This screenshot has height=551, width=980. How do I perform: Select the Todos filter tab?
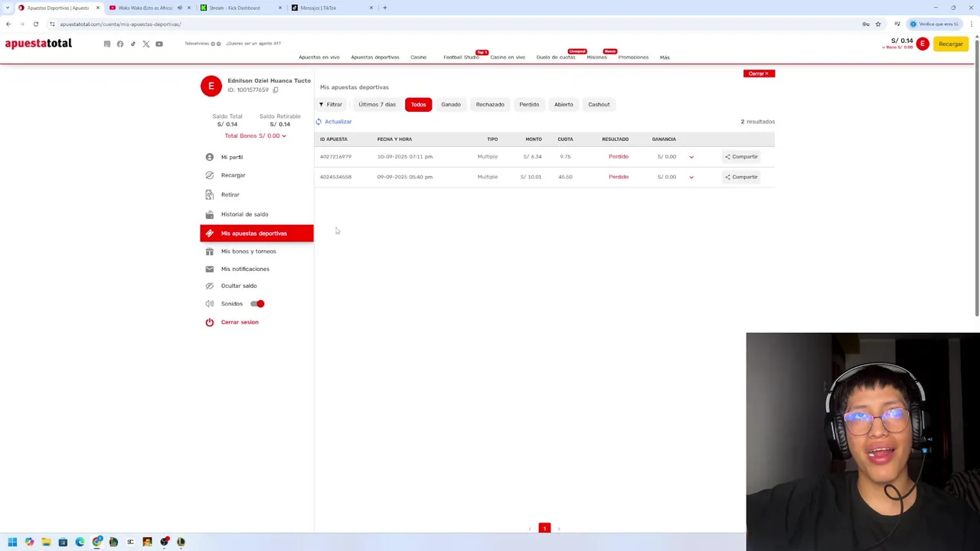[x=418, y=104]
